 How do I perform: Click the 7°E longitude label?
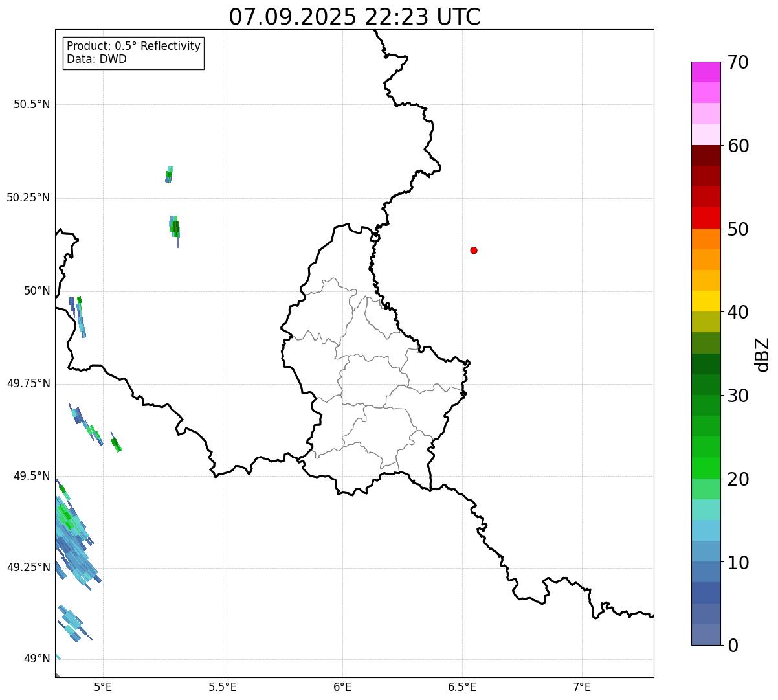point(582,687)
